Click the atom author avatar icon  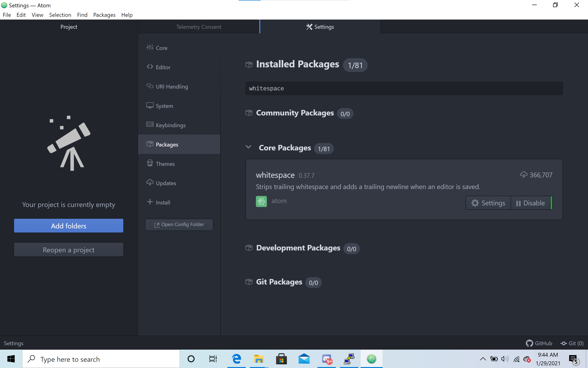pyautogui.click(x=261, y=201)
